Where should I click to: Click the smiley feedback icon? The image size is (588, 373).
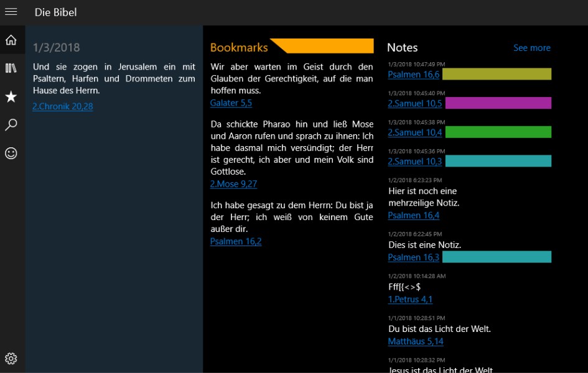pos(11,153)
